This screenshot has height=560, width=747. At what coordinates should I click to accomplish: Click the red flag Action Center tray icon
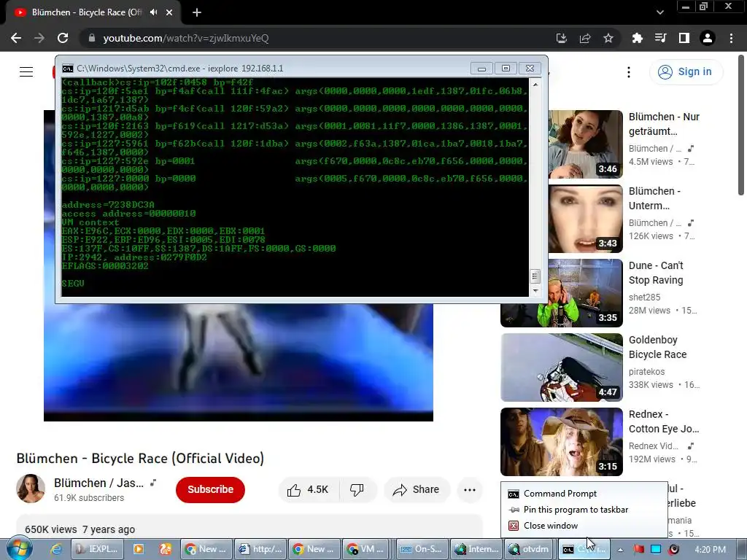pos(639,550)
